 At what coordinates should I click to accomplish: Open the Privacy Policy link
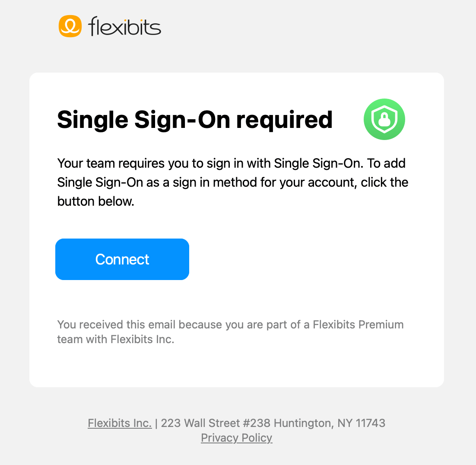coord(237,438)
